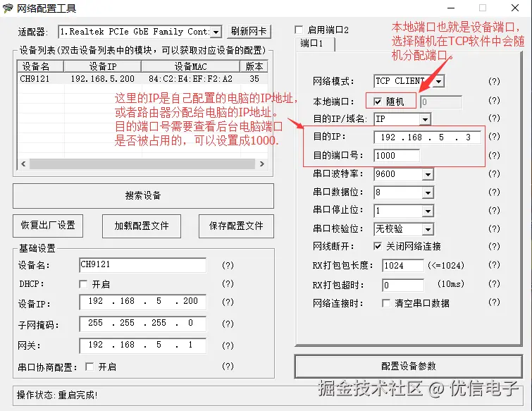This screenshot has height=411, width=532.
Task: Open help (?) for 串口停止位
Action: click(x=494, y=210)
